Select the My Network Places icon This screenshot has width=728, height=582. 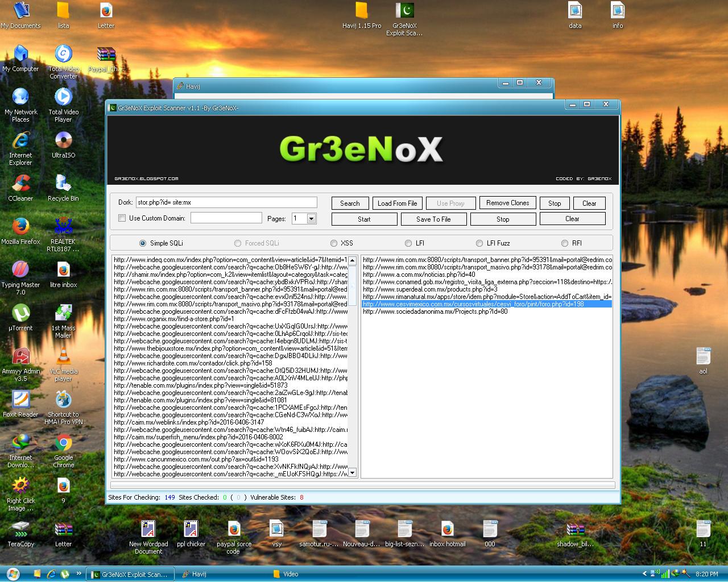(x=21, y=105)
